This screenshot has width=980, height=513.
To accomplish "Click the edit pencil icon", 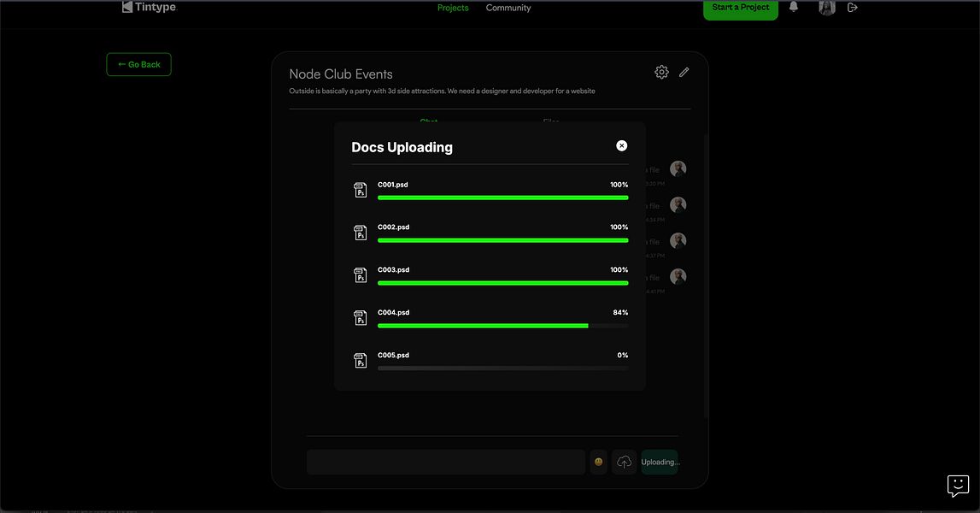I will click(x=684, y=72).
